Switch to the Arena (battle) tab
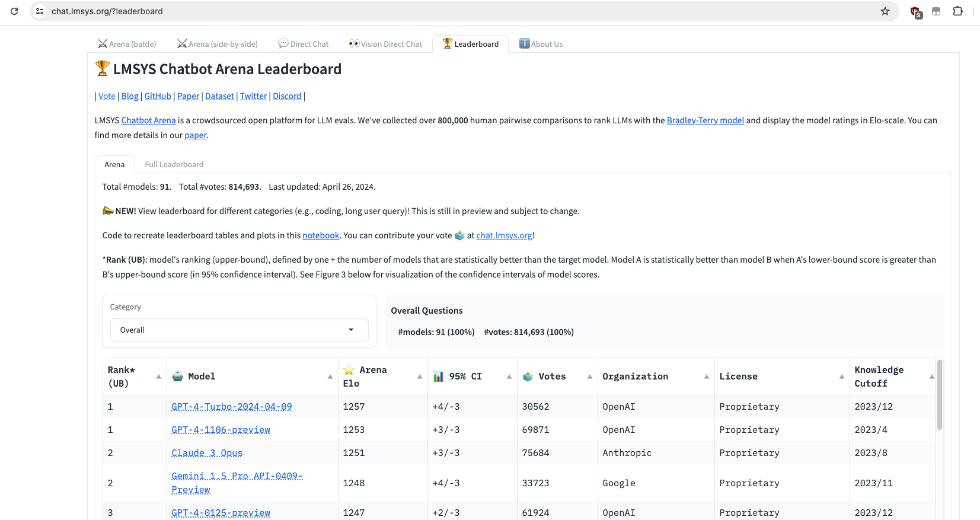 point(127,44)
